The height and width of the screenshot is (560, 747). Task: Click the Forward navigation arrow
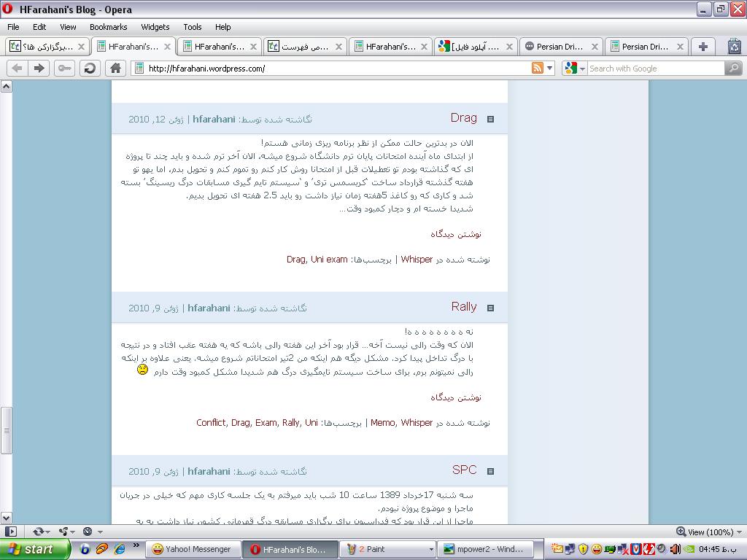click(x=40, y=68)
